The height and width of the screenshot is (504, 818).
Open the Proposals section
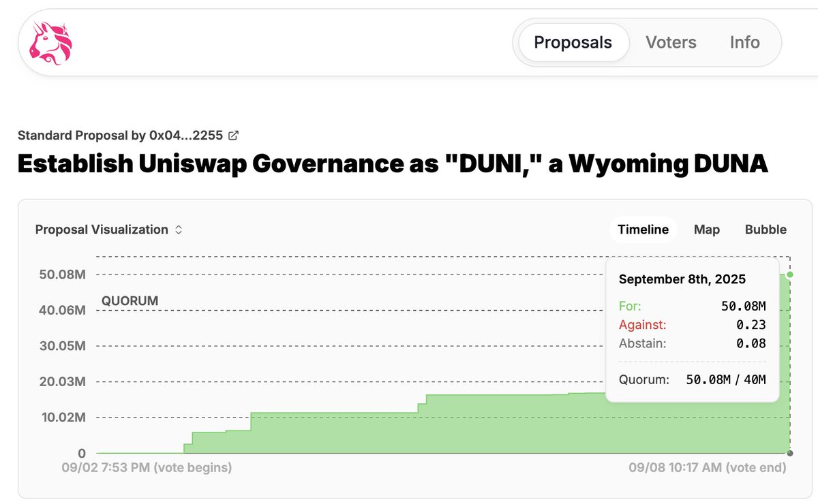pyautogui.click(x=573, y=42)
